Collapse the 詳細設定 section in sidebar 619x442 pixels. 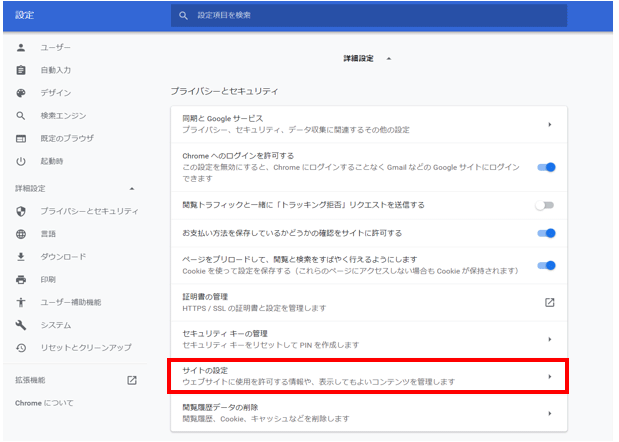132,188
